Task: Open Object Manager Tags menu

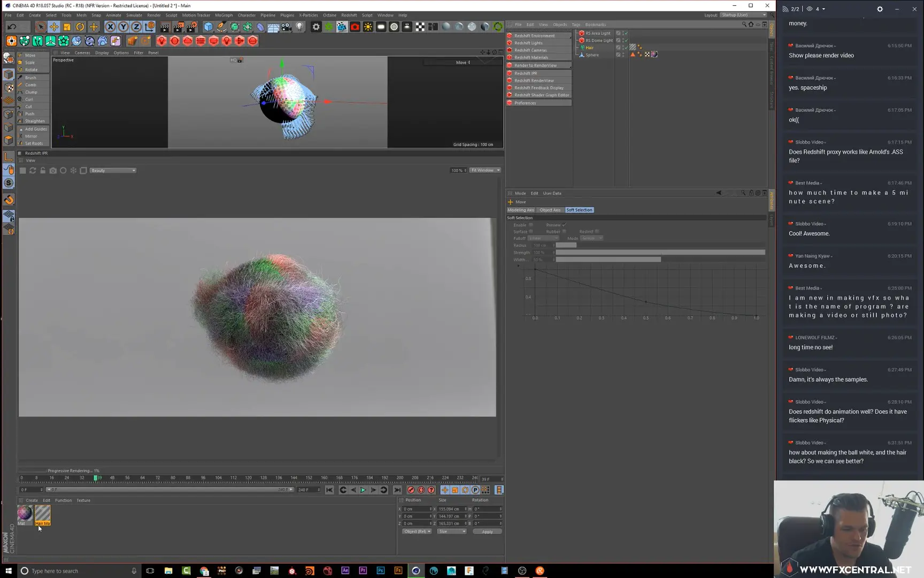Action: (575, 25)
